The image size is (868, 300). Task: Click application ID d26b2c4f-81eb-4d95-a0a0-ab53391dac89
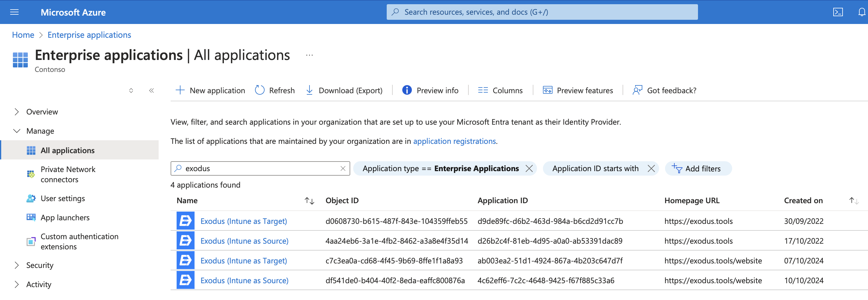(x=550, y=241)
